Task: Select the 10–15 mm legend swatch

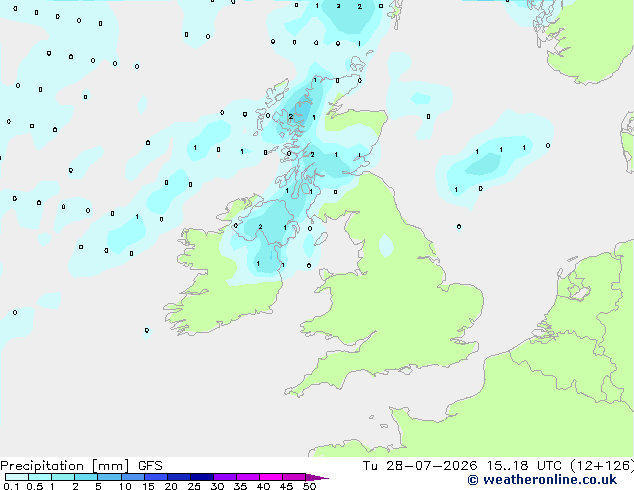Action: click(132, 477)
